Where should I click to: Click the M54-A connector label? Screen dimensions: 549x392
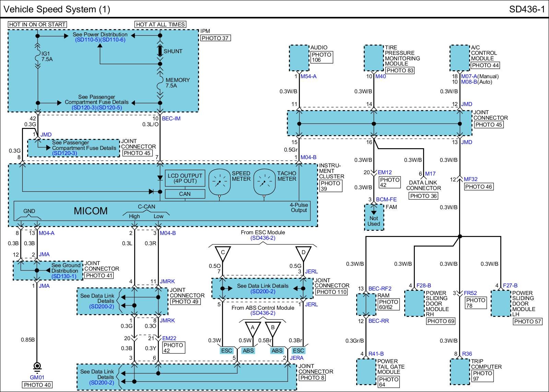[x=308, y=76]
